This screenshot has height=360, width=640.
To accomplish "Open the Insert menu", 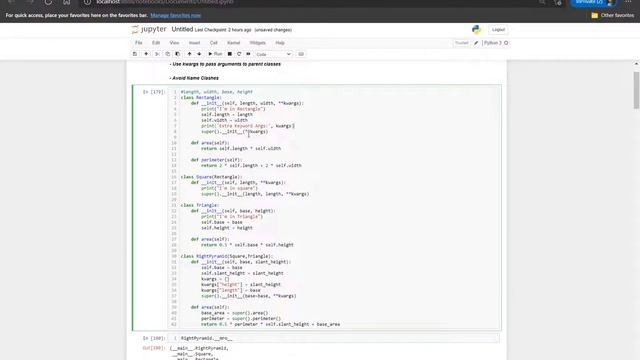I will coord(194,43).
